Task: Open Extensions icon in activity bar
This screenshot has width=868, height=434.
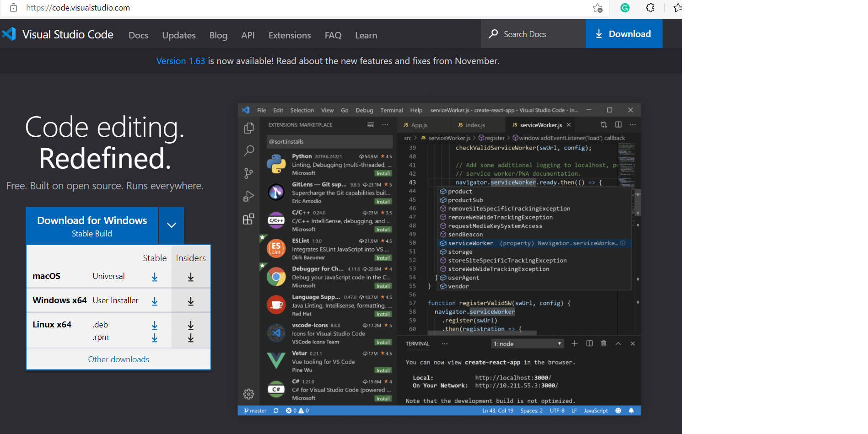Action: [248, 219]
